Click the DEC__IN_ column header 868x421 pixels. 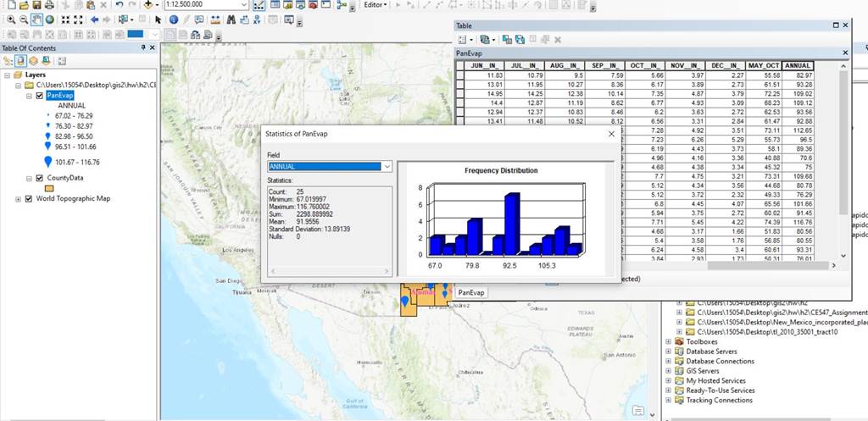click(726, 66)
